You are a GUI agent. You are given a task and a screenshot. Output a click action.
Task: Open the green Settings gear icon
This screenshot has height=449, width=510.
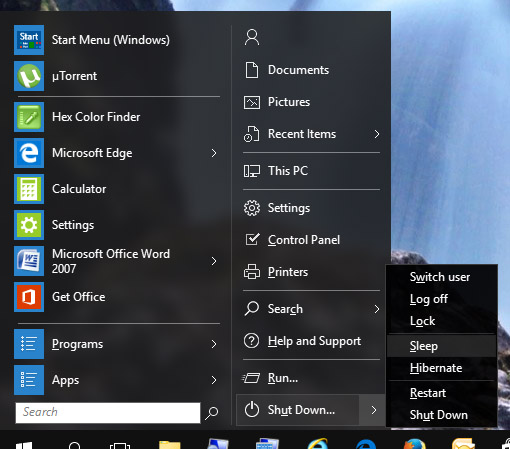tap(29, 225)
